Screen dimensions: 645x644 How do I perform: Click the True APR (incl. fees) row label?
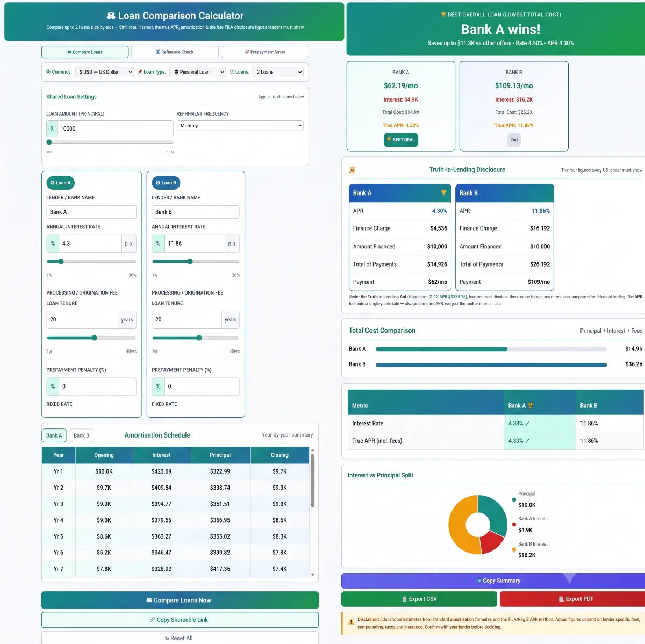click(377, 441)
